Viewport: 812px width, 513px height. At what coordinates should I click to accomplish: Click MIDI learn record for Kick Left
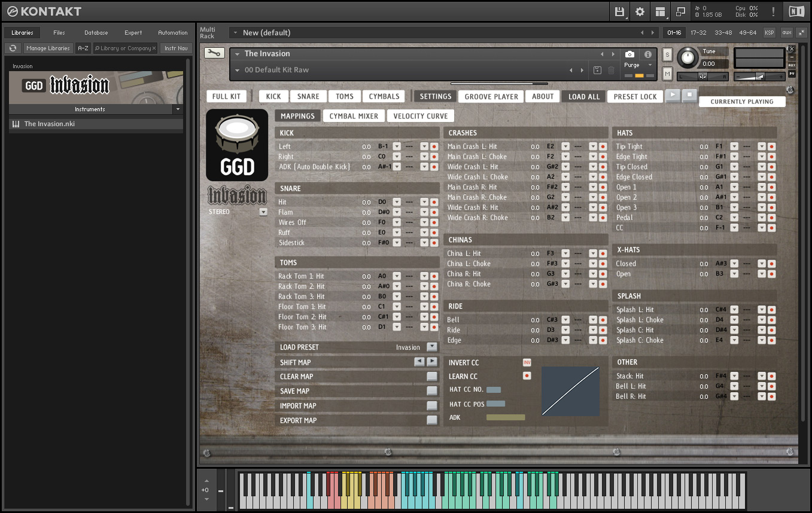434,146
